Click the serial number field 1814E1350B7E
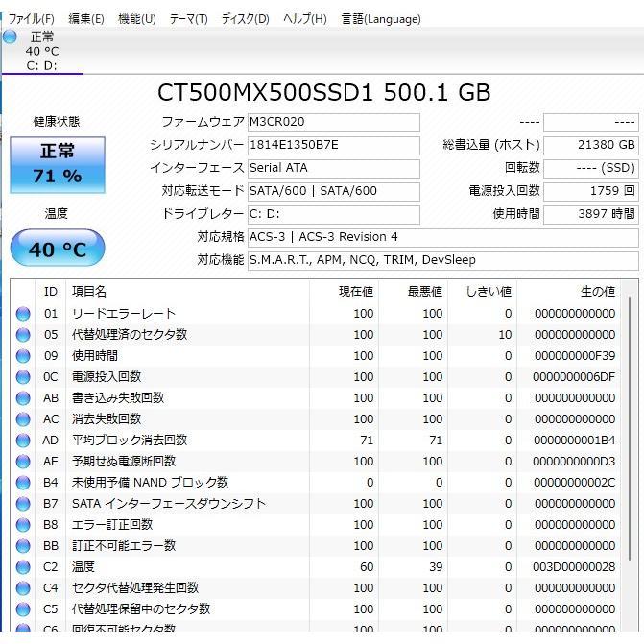644x644 pixels. pyautogui.click(x=333, y=145)
